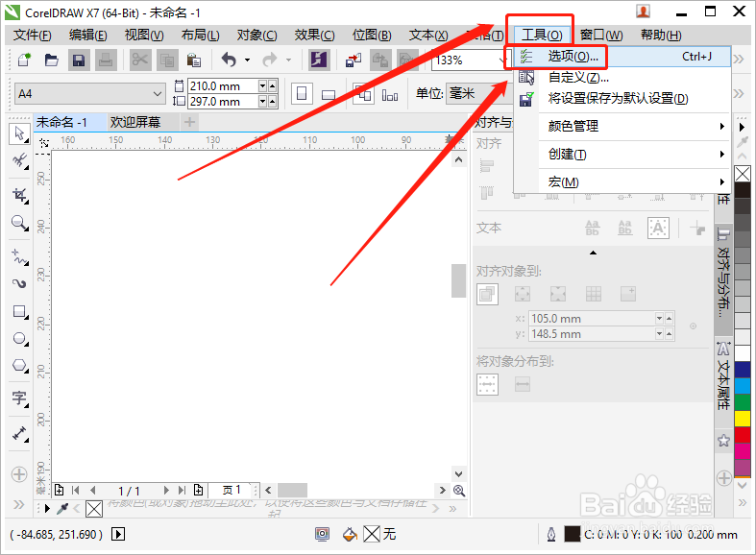756x555 pixels.
Task: Click the Import icon in toolbar
Action: point(354,60)
